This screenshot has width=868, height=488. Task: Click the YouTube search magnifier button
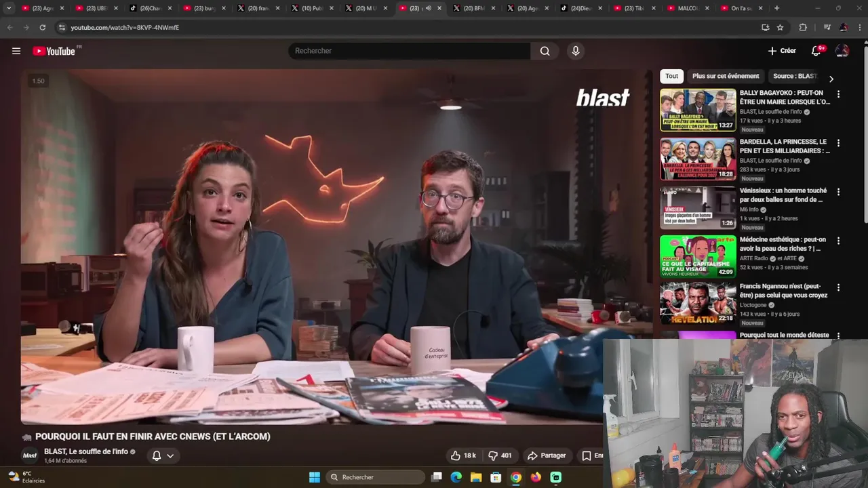pos(545,51)
